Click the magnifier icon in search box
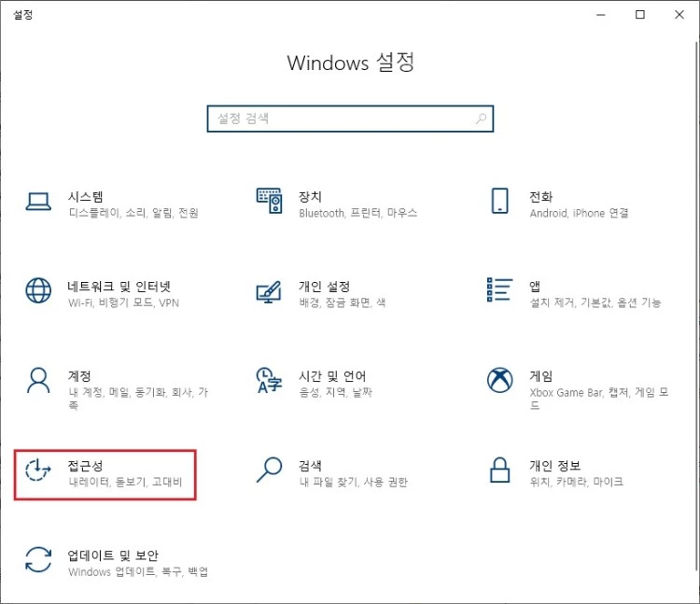The image size is (700, 604). [x=481, y=119]
